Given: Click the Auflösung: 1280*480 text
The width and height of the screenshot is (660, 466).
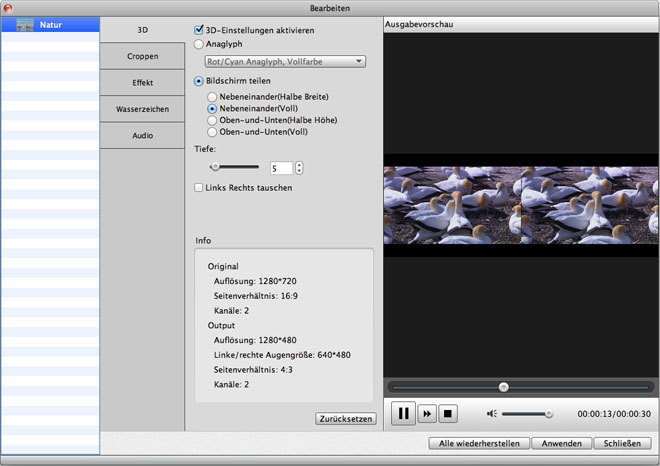Looking at the screenshot, I should coord(255,340).
